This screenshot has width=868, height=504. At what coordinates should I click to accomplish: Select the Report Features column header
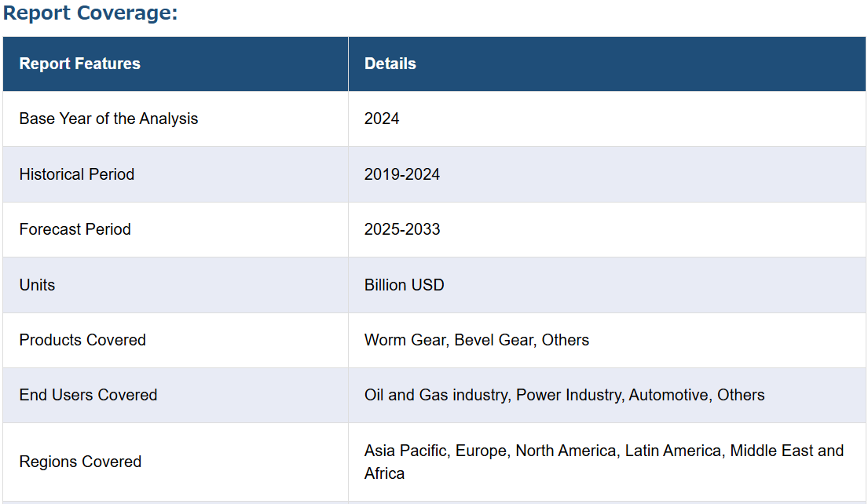pyautogui.click(x=79, y=64)
